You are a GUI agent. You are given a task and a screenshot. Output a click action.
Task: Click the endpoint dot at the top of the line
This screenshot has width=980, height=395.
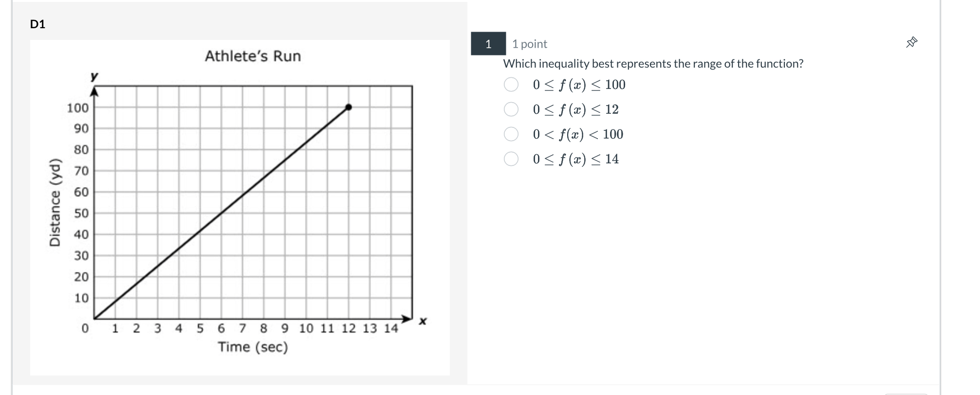click(x=349, y=107)
